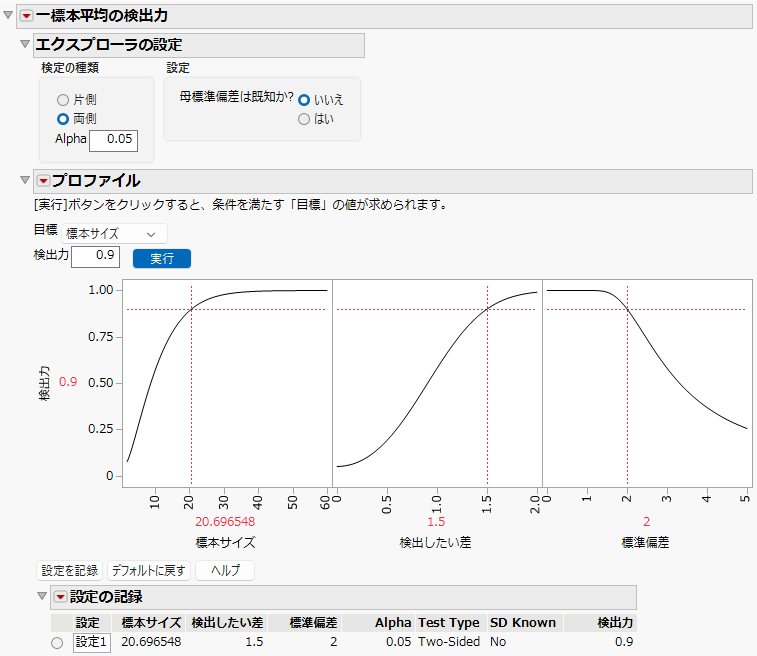Click the 検出力 vertical axis label

[44, 383]
